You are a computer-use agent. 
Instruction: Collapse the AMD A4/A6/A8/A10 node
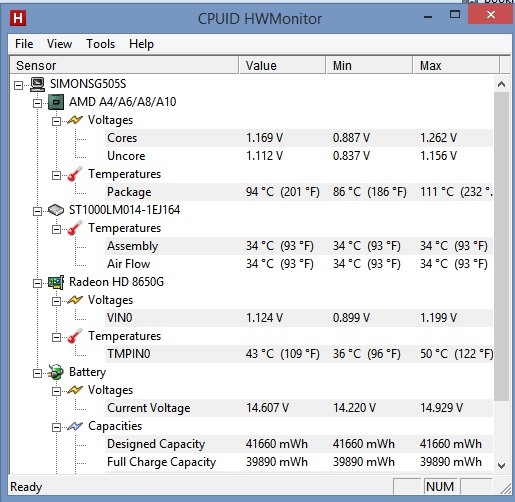click(37, 103)
